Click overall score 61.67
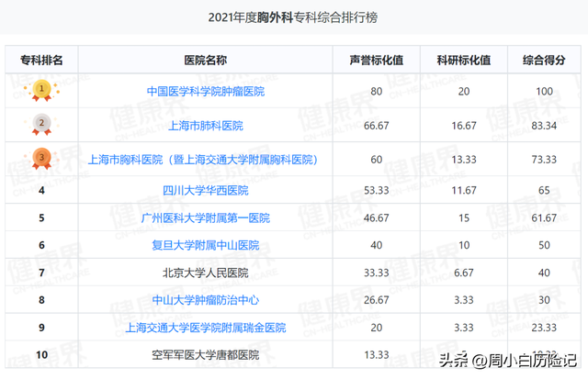 (x=544, y=218)
